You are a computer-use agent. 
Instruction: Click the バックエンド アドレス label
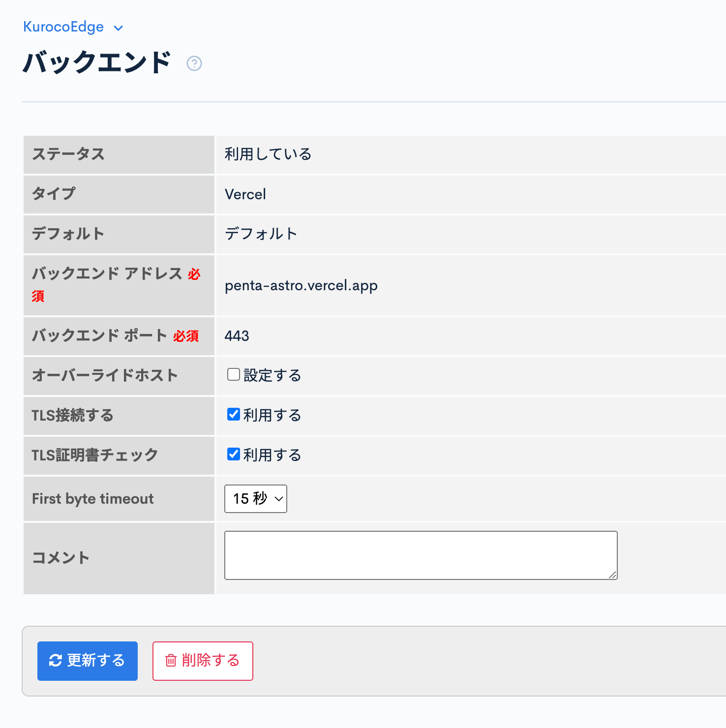[x=107, y=274]
